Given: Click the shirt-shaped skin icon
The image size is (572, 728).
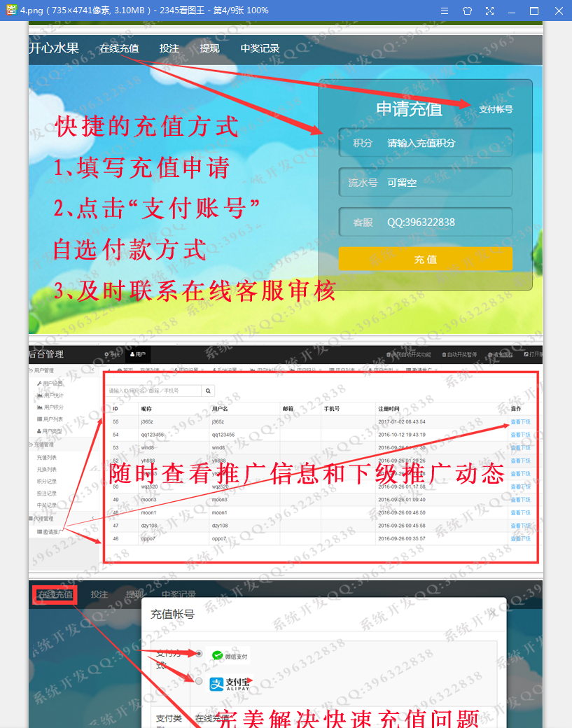Looking at the screenshot, I should [x=467, y=10].
